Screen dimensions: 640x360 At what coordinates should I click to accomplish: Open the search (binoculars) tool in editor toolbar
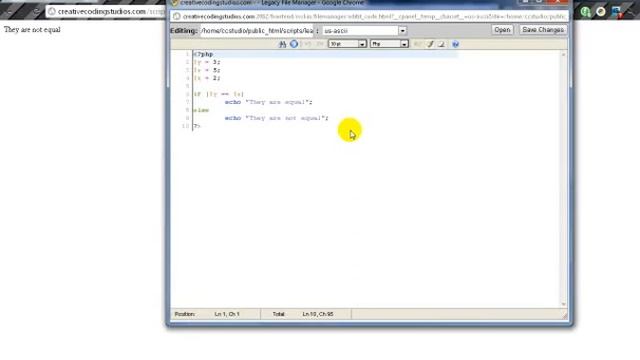(282, 44)
